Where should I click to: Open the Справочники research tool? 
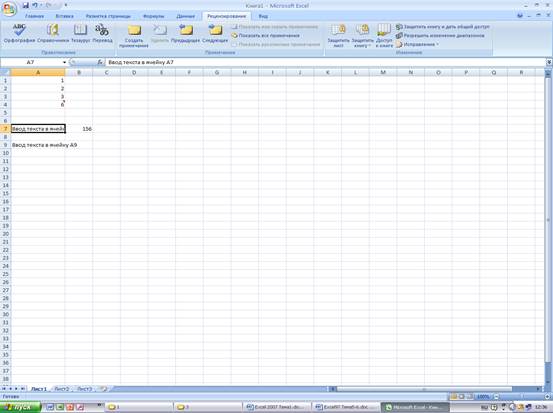53,34
